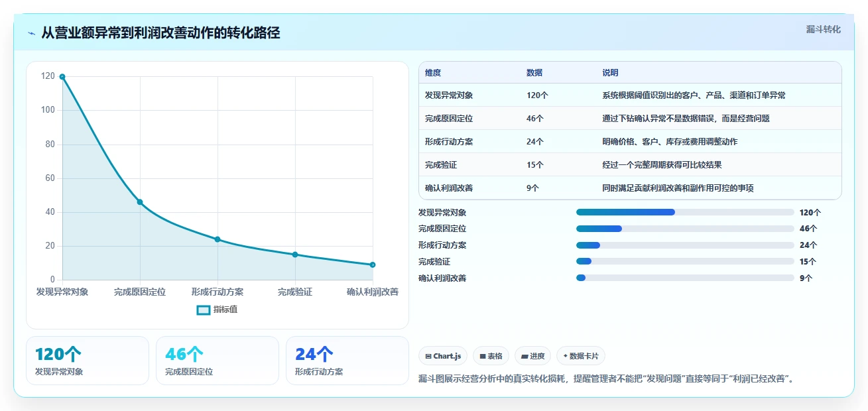Click the 确认利润改善 progress bar
868x411 pixels.
pyautogui.click(x=685, y=278)
